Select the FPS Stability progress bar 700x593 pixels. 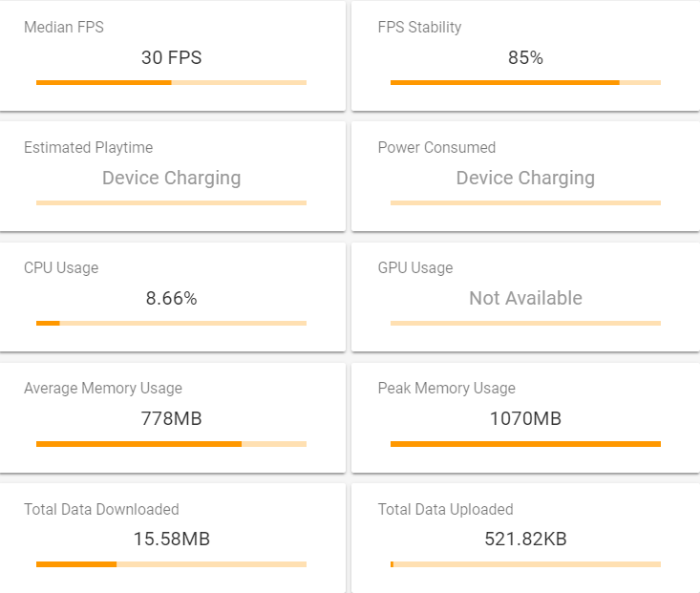[x=525, y=83]
